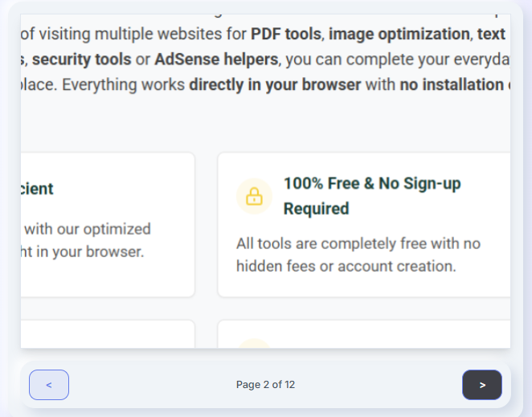
Task: Click the bold 'no installation' text
Action: pyautogui.click(x=452, y=85)
